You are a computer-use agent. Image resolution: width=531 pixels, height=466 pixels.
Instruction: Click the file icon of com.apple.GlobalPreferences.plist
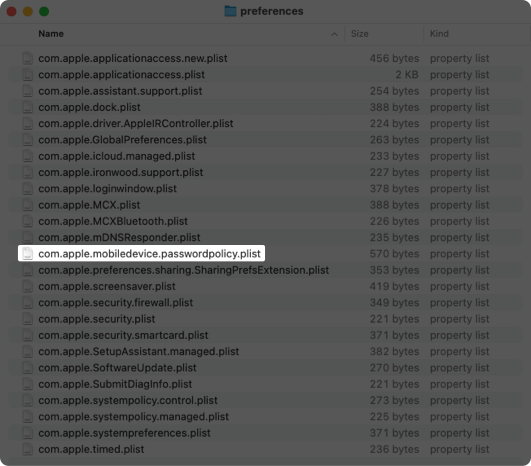[28, 140]
